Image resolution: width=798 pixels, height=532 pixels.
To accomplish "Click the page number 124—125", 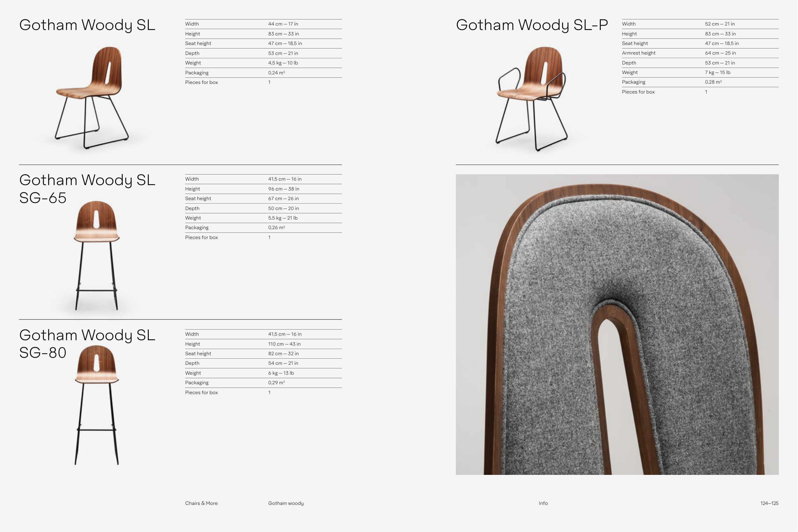I will 769,503.
